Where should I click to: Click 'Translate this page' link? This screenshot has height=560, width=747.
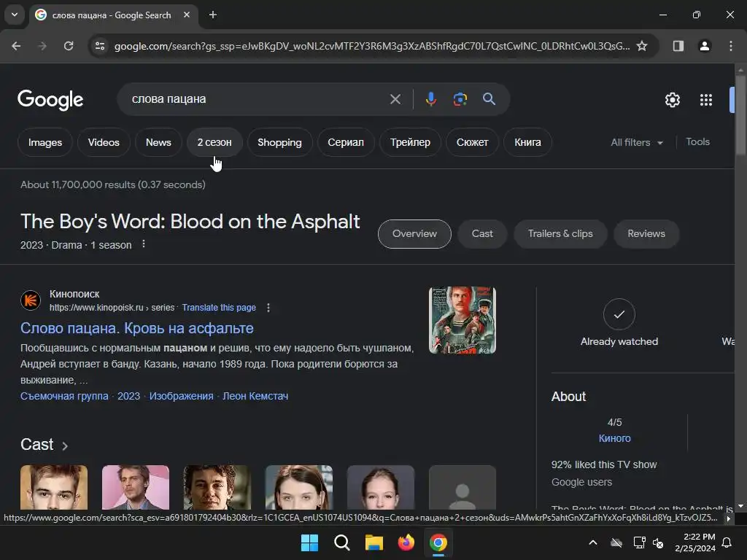click(x=219, y=308)
